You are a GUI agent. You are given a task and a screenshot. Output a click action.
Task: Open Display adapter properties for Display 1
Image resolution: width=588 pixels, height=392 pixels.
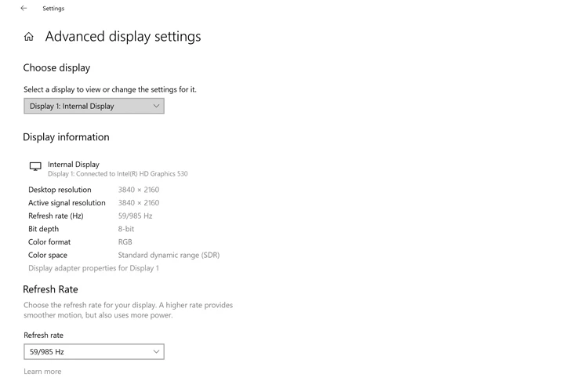pos(94,268)
